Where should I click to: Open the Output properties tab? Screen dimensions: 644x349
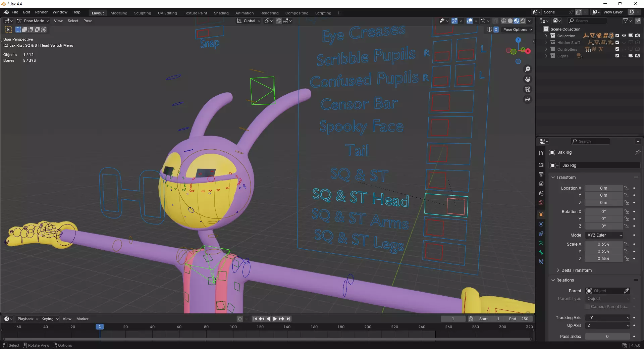[x=541, y=174]
